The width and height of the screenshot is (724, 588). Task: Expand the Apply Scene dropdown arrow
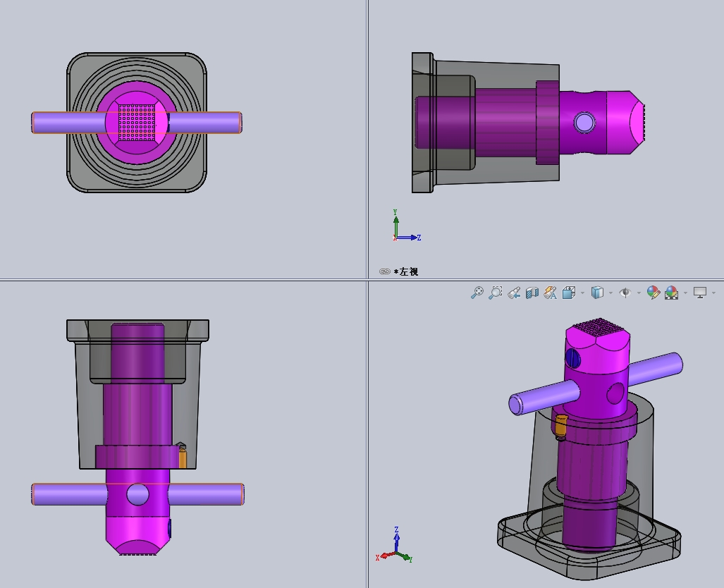pos(685,293)
